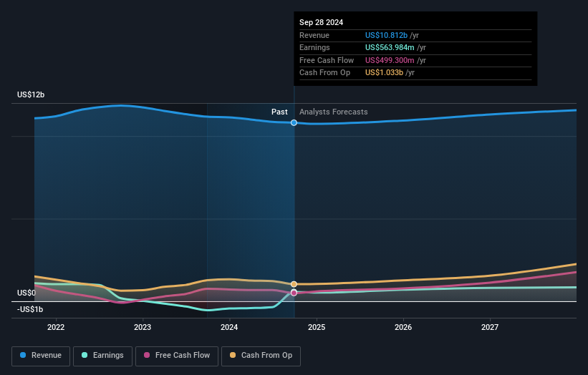Select the 2027 x-axis label
The width and height of the screenshot is (588, 375).
tap(490, 328)
